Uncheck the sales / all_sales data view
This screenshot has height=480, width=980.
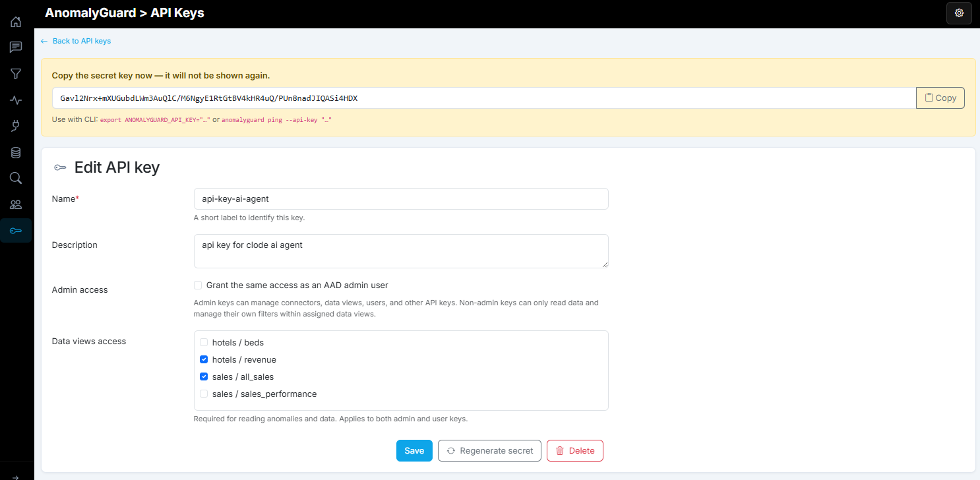click(x=204, y=377)
